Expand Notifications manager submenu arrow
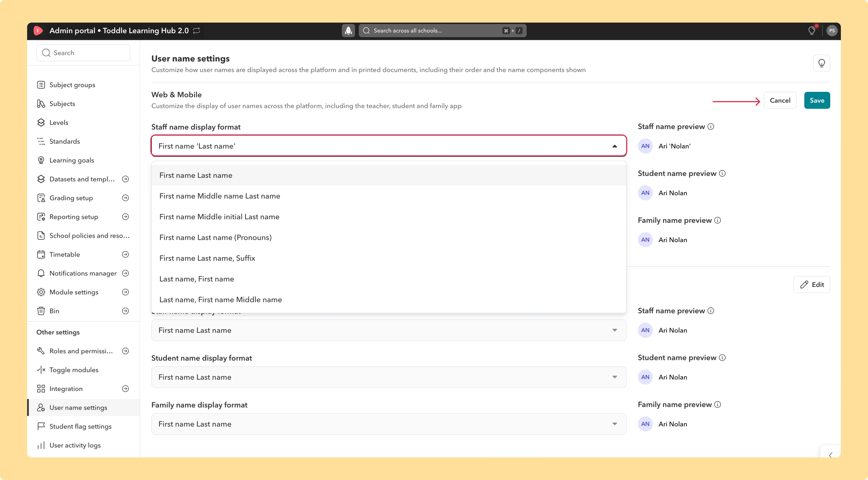The width and height of the screenshot is (868, 480). pos(125,273)
